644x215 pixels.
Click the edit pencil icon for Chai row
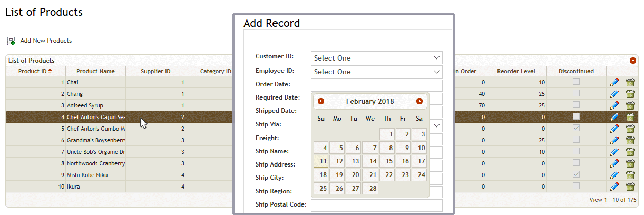(614, 82)
